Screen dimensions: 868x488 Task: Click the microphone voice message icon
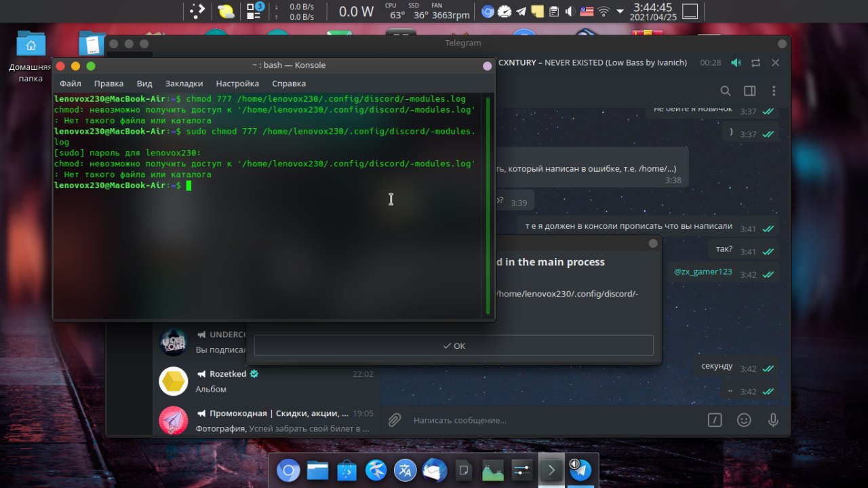pyautogui.click(x=773, y=420)
